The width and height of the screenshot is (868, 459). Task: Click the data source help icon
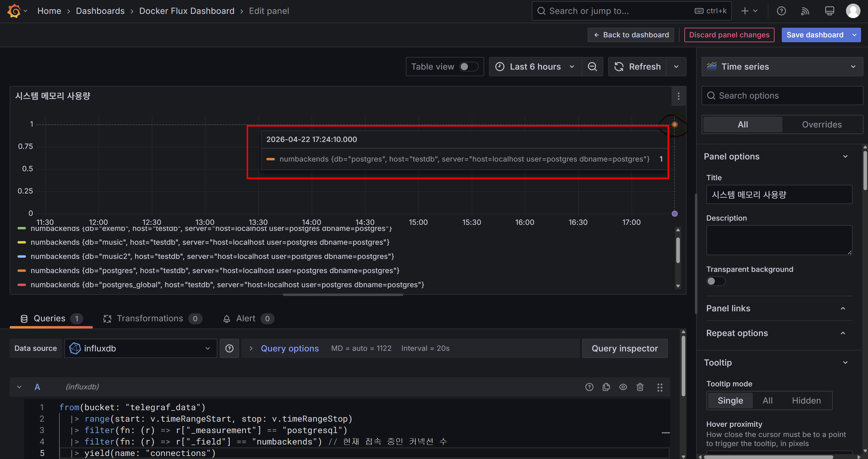[229, 348]
